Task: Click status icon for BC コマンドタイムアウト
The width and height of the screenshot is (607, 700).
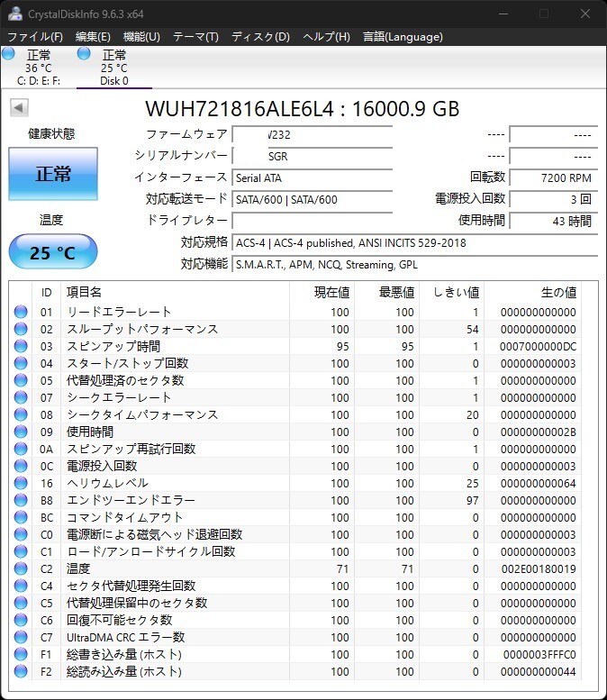Action: tap(21, 517)
